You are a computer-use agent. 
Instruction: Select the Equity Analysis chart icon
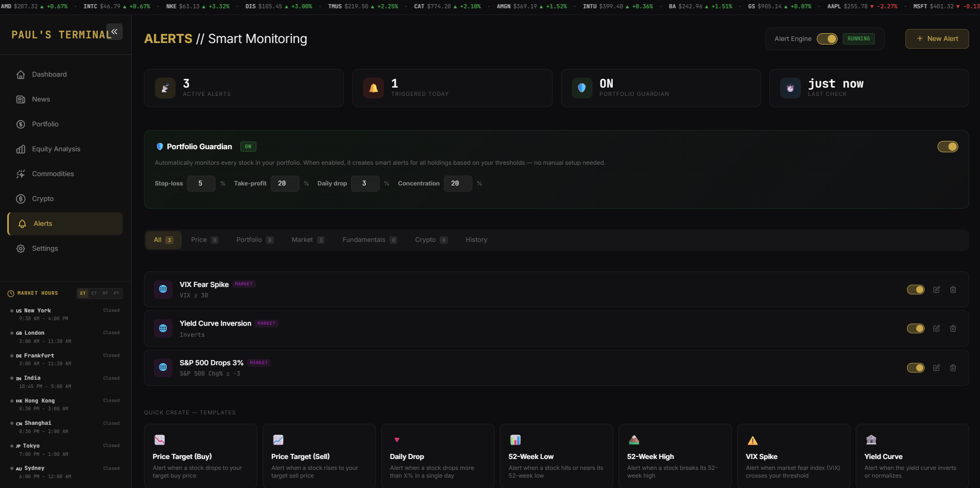point(20,149)
